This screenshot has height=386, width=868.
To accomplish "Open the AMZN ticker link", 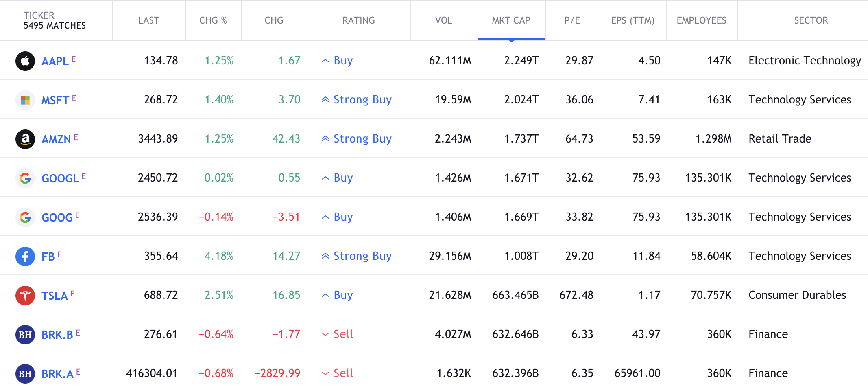I will tap(56, 139).
